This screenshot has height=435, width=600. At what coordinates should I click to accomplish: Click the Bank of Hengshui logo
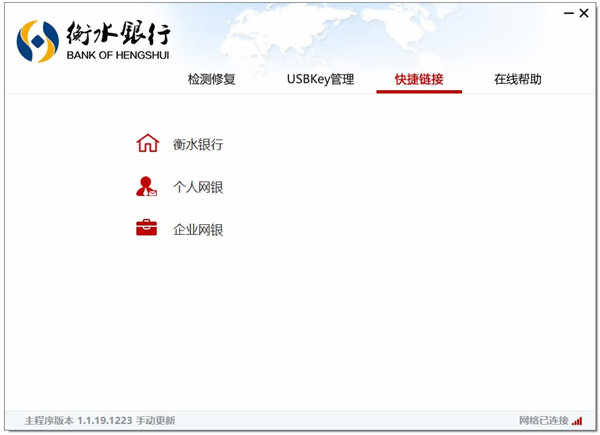coord(93,41)
